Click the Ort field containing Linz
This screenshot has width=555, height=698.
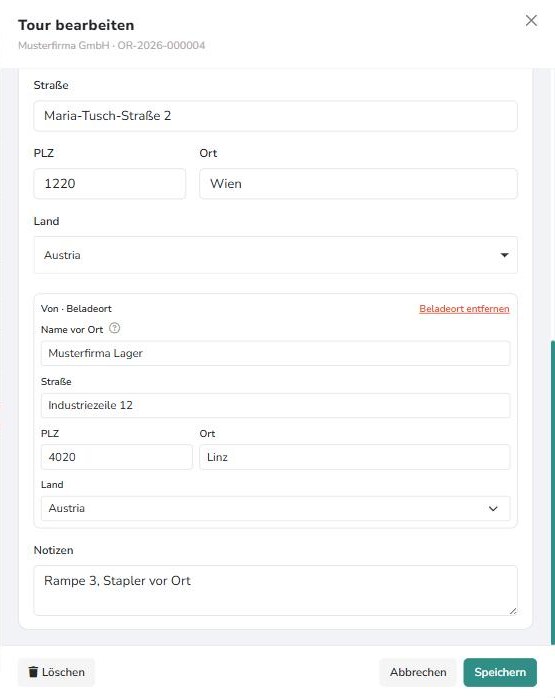[355, 457]
